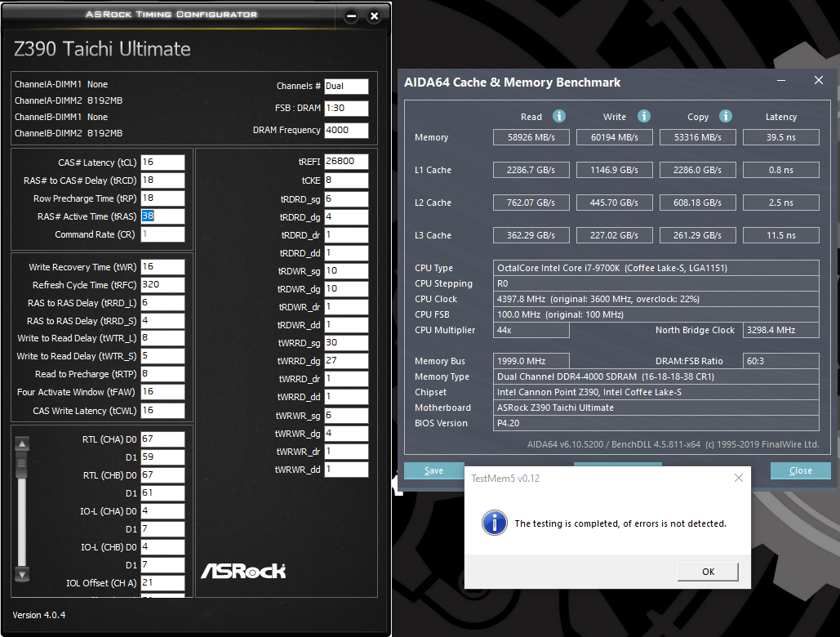The height and width of the screenshot is (637, 840).
Task: Minimize the AIDA64 benchmark window
Action: pyautogui.click(x=781, y=80)
